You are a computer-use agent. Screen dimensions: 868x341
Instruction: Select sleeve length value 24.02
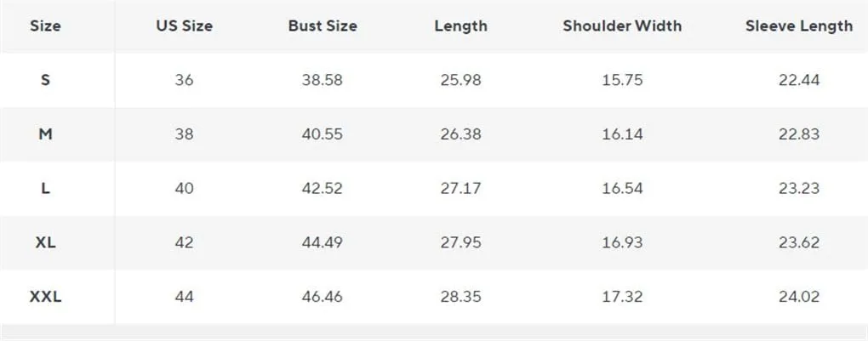798,297
